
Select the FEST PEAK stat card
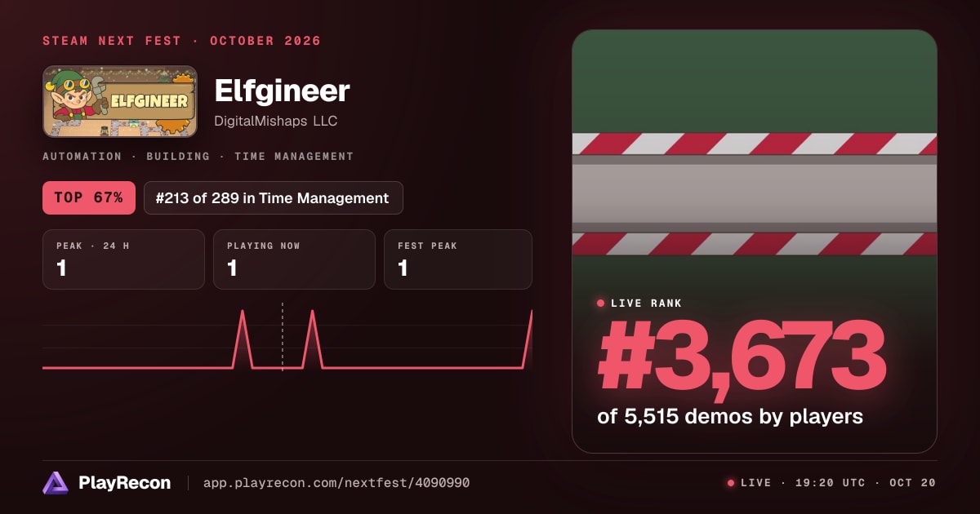[x=458, y=259]
